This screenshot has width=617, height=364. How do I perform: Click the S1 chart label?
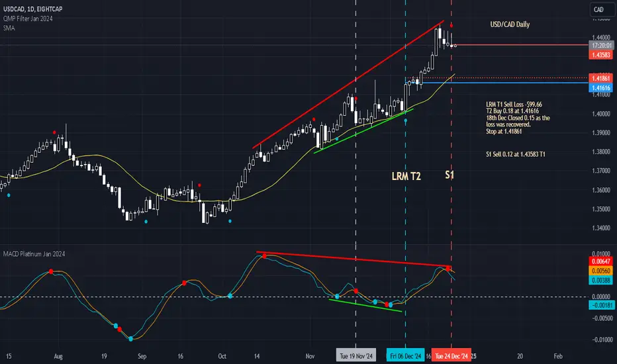pos(450,175)
